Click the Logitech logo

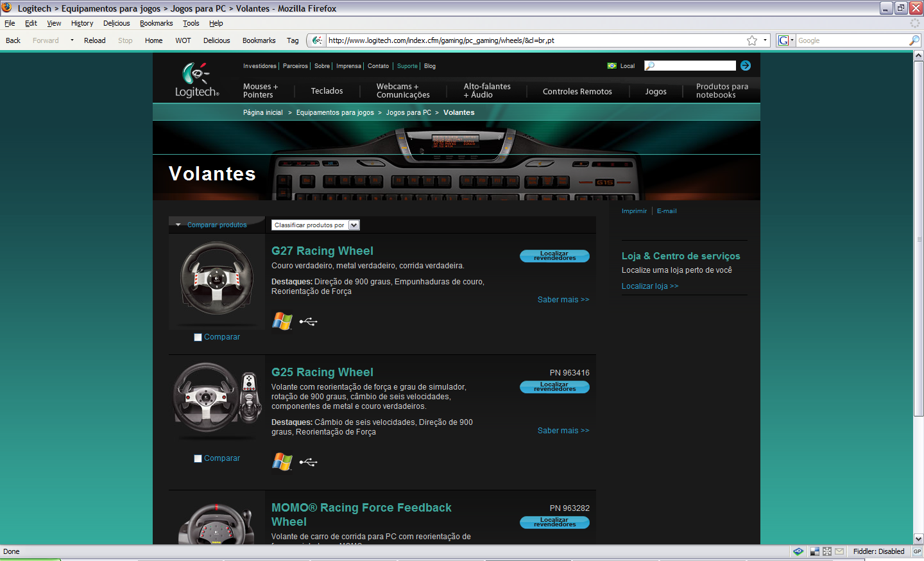click(x=197, y=80)
